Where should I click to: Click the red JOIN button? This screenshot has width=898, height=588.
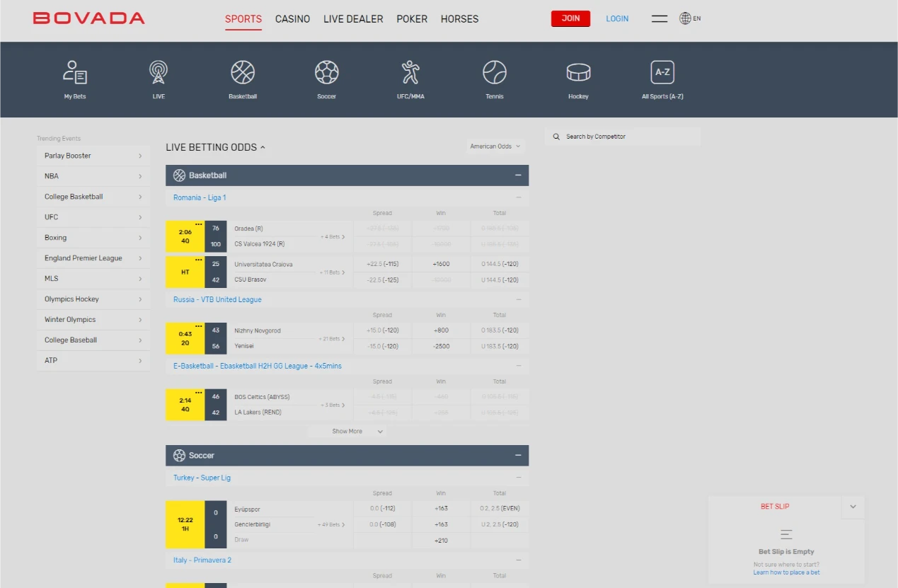(570, 18)
